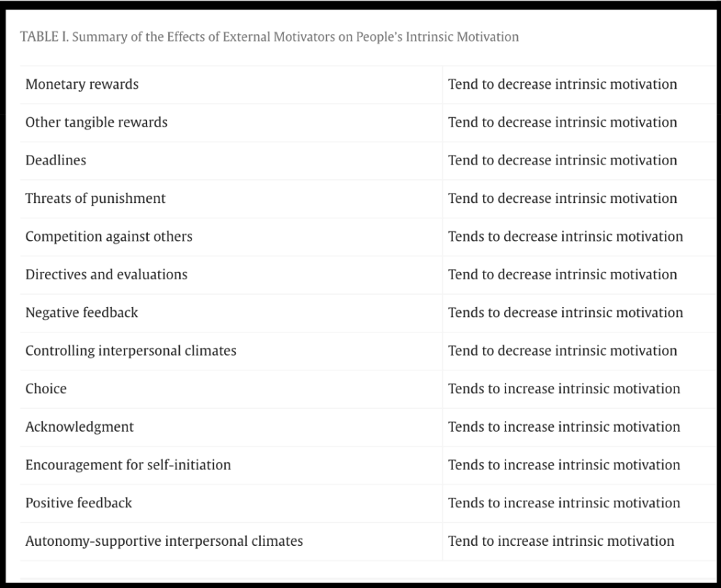
Task: Select the effect text beside Choice
Action: pyautogui.click(x=564, y=389)
